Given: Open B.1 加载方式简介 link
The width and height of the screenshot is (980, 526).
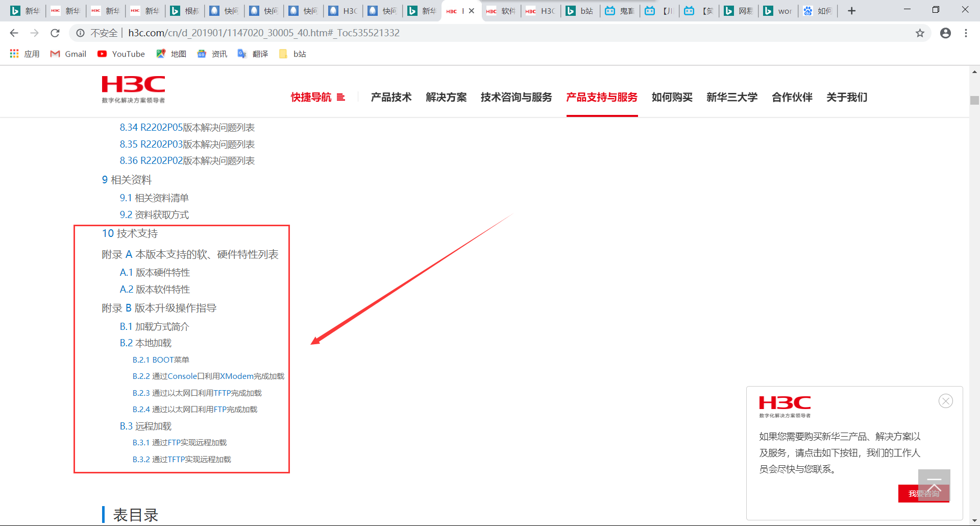Looking at the screenshot, I should [154, 327].
